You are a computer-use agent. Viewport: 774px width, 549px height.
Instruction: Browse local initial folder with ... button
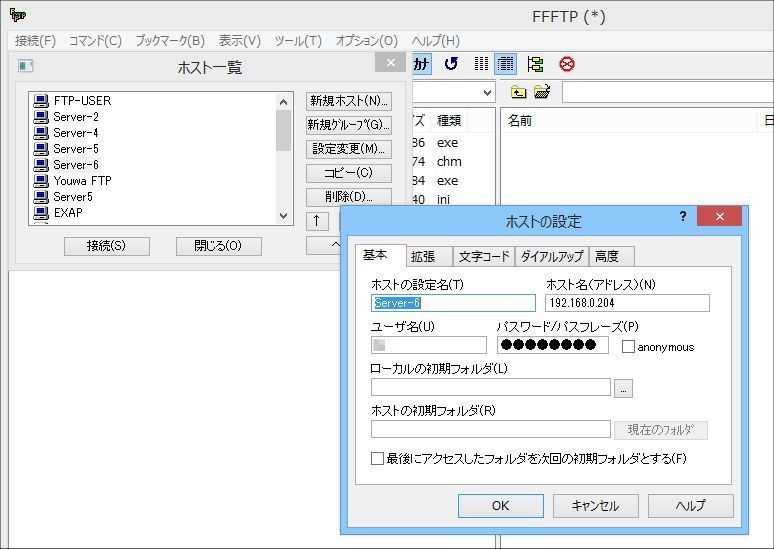click(x=623, y=388)
